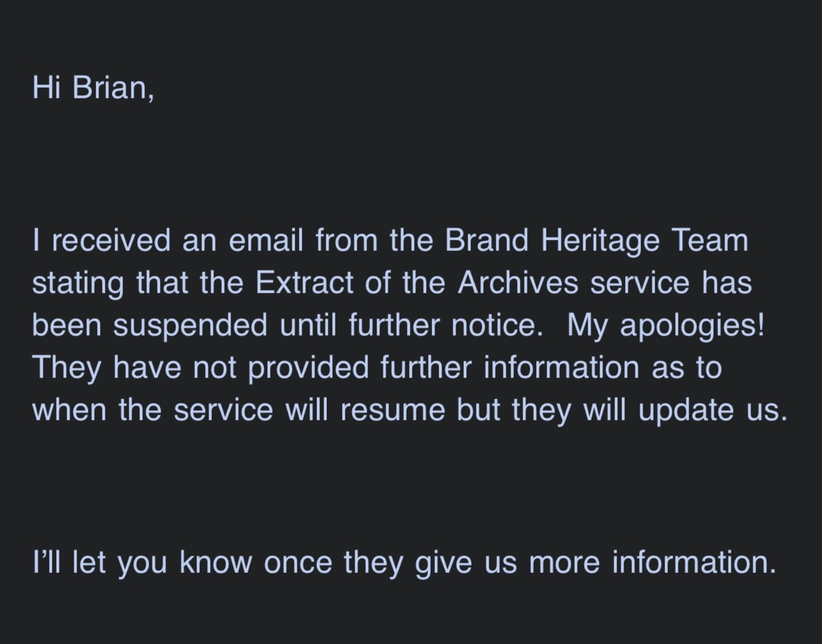Click the word "received" in the email
Viewport: 822px width, 644px height.
pyautogui.click(x=111, y=241)
